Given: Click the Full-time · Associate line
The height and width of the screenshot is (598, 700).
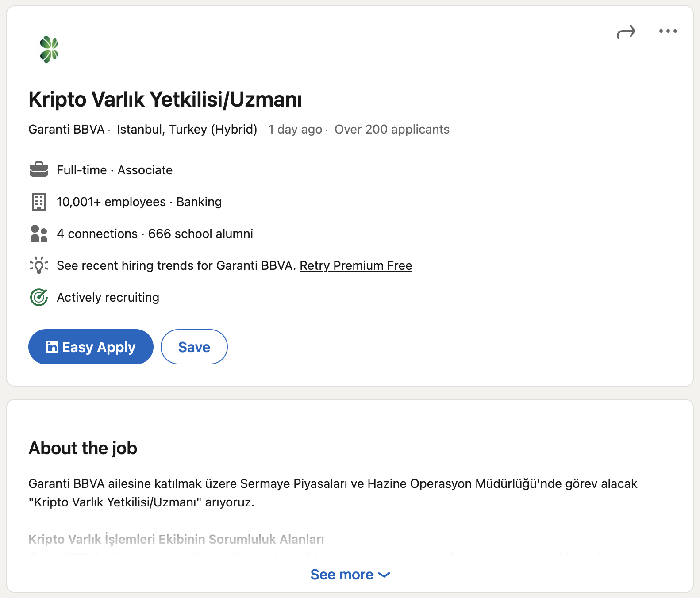Looking at the screenshot, I should (115, 170).
